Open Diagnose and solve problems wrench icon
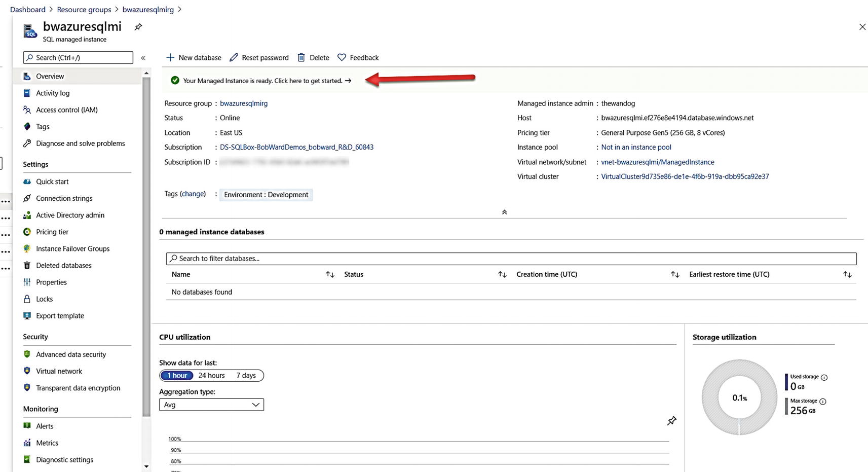868x472 pixels. tap(27, 143)
